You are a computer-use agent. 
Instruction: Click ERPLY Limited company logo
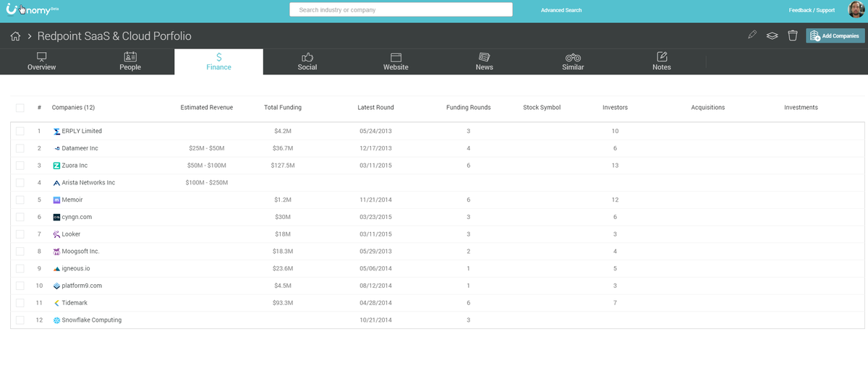tap(56, 132)
